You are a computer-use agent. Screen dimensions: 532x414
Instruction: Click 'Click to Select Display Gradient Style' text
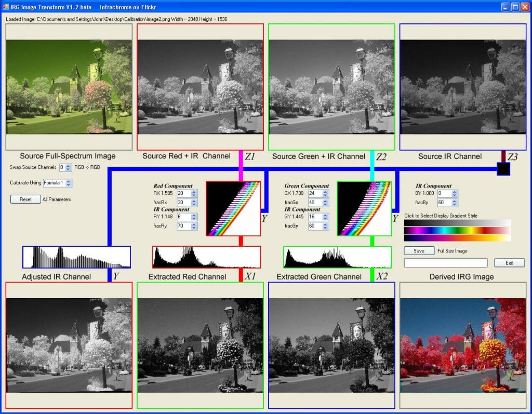[x=441, y=216]
